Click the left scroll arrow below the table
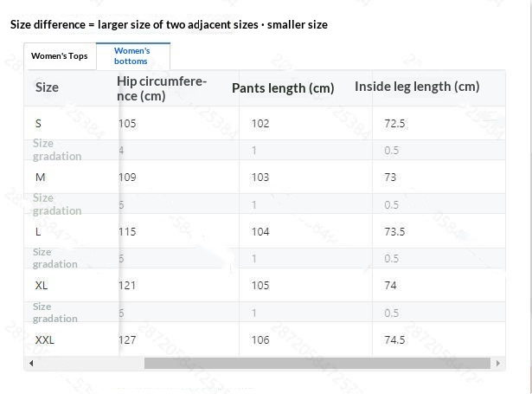Image resolution: width=532 pixels, height=394 pixels. 31,364
